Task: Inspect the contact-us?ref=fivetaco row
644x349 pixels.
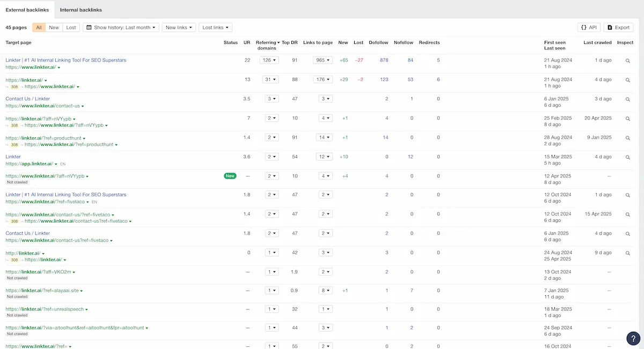Action: [x=627, y=234]
